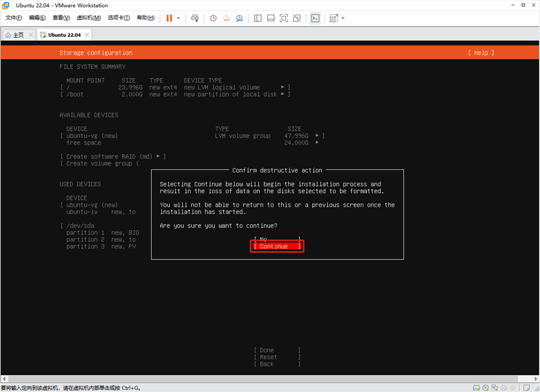Viewport: 540px width, 392px height.
Task: Open the 选项卡(T) menu
Action: click(x=119, y=18)
